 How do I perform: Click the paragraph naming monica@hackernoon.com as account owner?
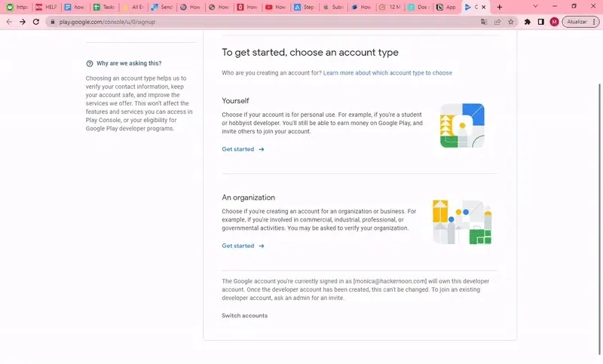[355, 289]
